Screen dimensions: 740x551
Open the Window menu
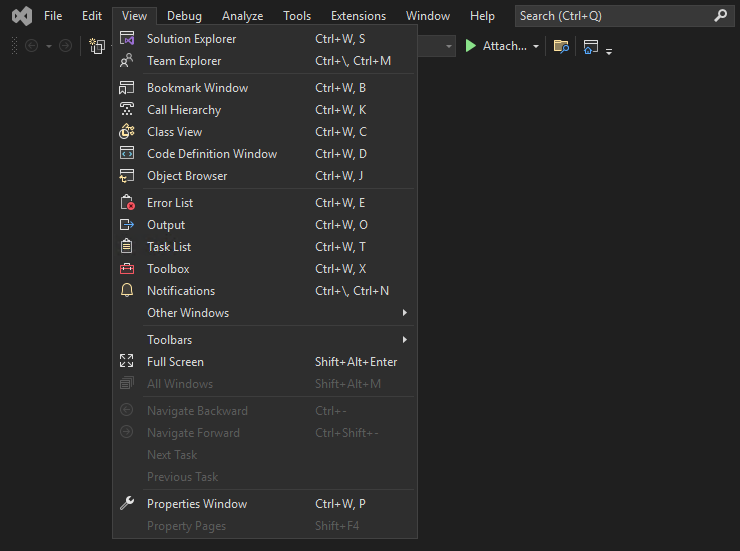428,16
